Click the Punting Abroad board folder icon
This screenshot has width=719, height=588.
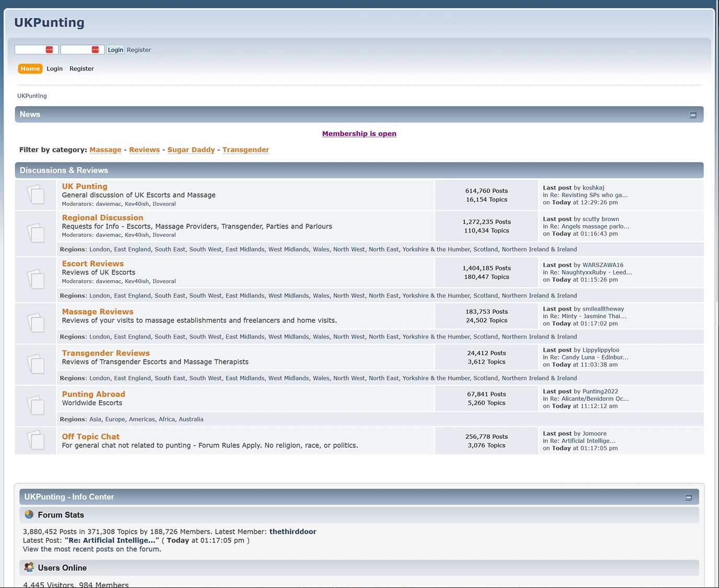36,405
